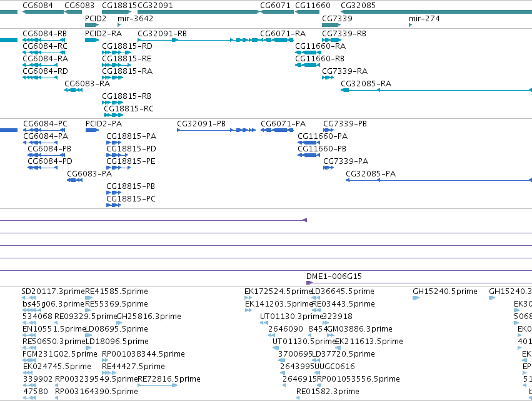Click transcript CG6084-RC label
Screen dimensions: 532x401
pyautogui.click(x=45, y=46)
